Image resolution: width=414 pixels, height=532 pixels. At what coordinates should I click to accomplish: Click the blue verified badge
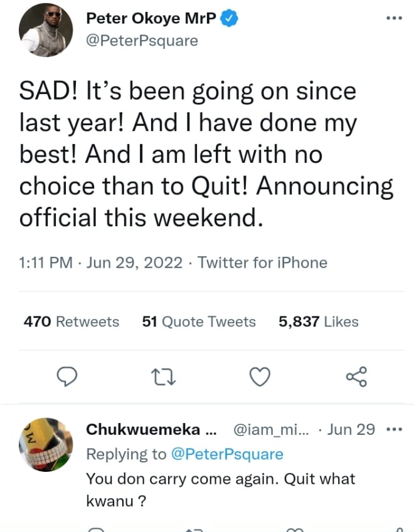pyautogui.click(x=230, y=19)
